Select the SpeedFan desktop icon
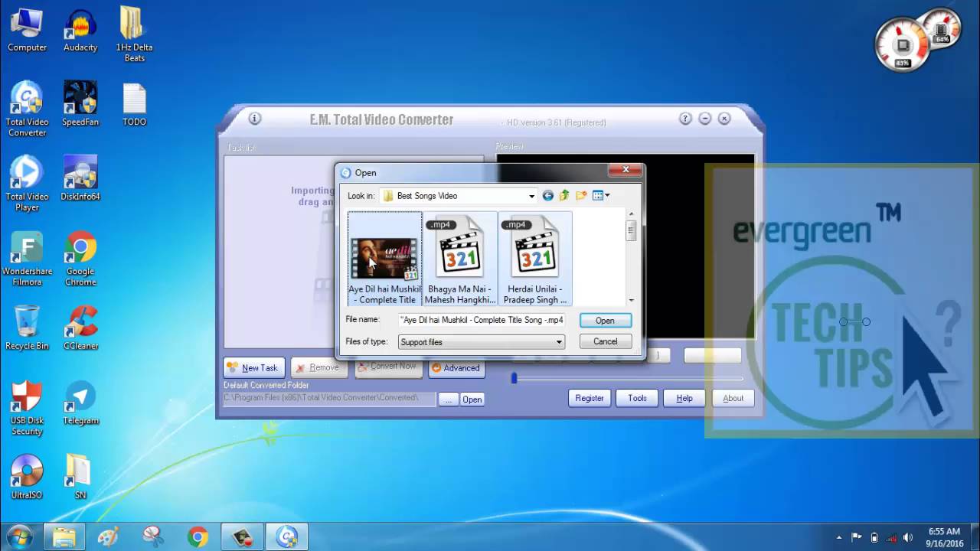This screenshot has width=980, height=551. coord(80,103)
